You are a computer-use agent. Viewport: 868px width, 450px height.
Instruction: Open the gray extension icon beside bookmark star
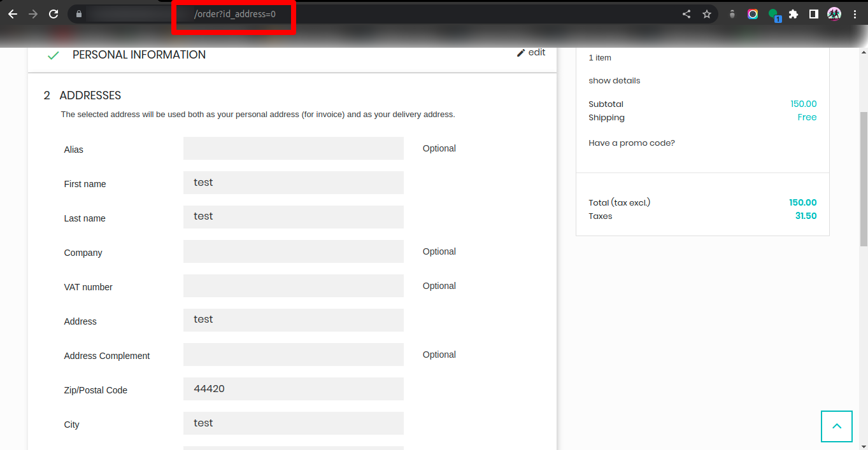[732, 14]
